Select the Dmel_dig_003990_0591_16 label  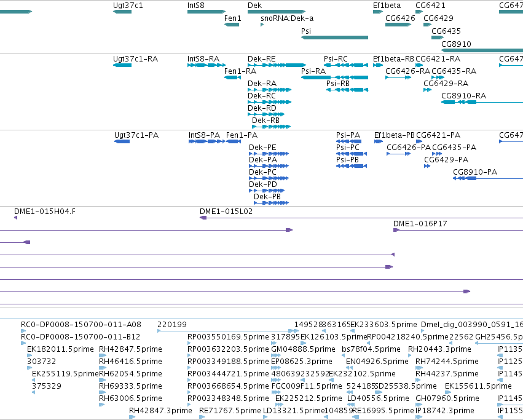(x=472, y=325)
